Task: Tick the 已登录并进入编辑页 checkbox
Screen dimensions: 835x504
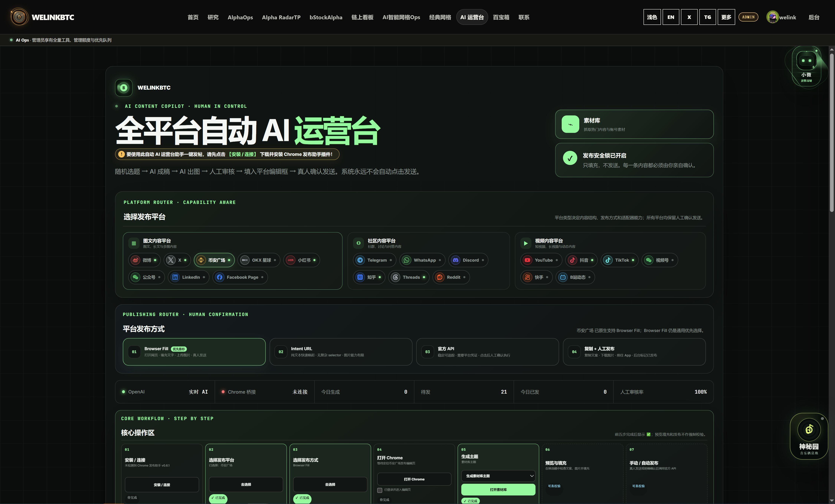Action: [x=380, y=490]
